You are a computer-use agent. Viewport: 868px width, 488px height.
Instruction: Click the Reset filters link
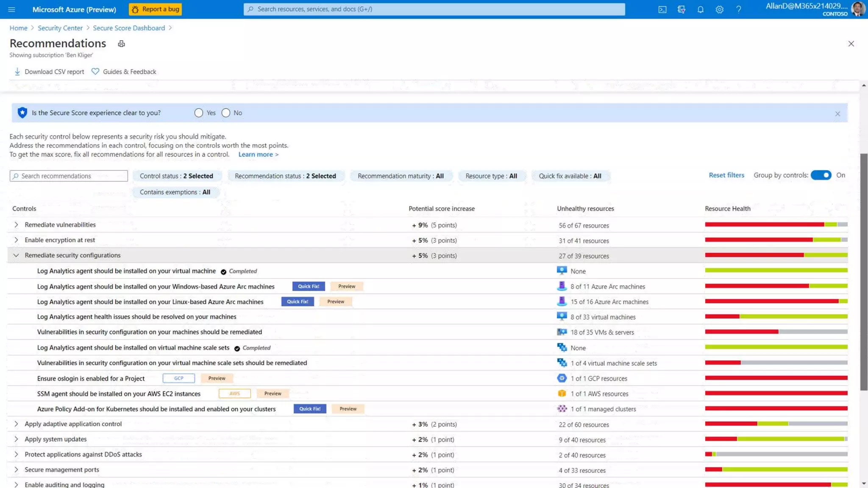click(726, 175)
